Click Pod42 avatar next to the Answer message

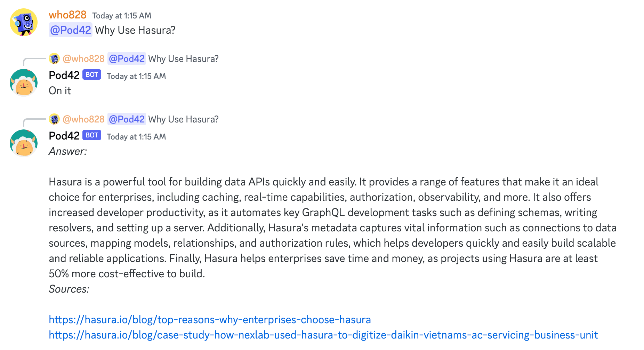click(x=24, y=143)
